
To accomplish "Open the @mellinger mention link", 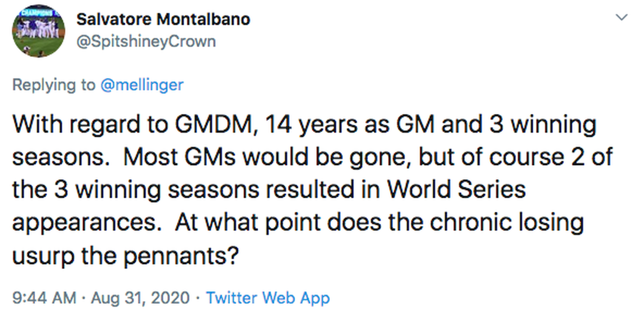I will click(x=142, y=85).
